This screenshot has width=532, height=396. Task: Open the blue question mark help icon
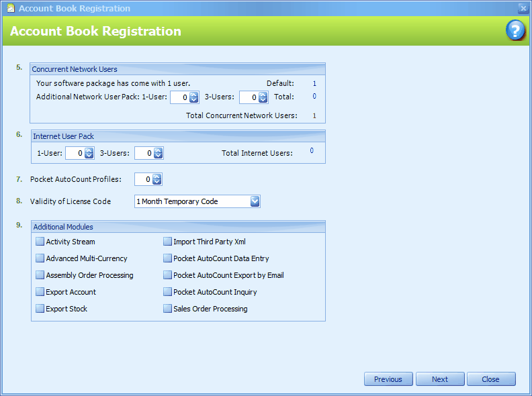point(515,30)
